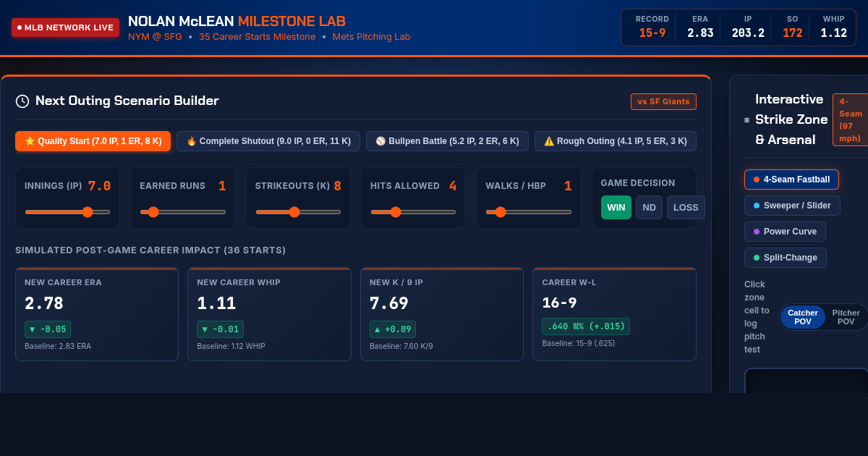Viewport: 868px width, 456px height.
Task: Click the -0.01 WHIP change badge
Action: (220, 329)
